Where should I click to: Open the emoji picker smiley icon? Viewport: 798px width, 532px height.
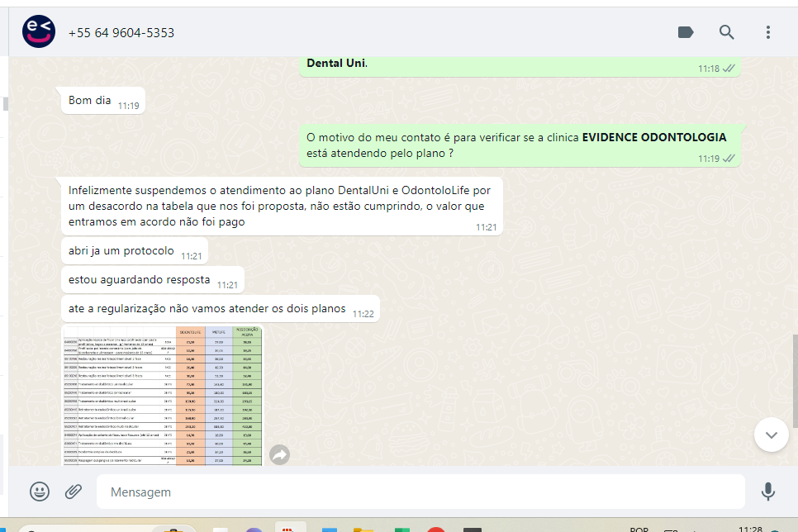[x=39, y=492]
